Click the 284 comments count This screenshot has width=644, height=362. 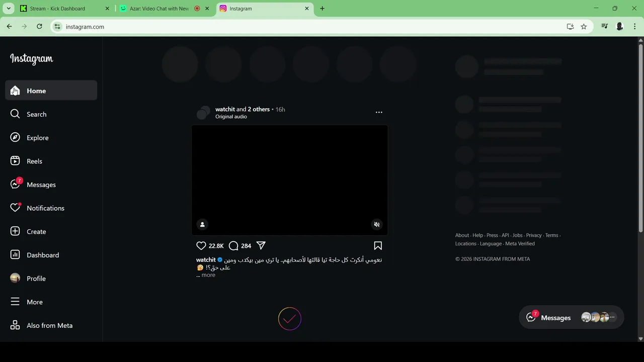click(246, 246)
